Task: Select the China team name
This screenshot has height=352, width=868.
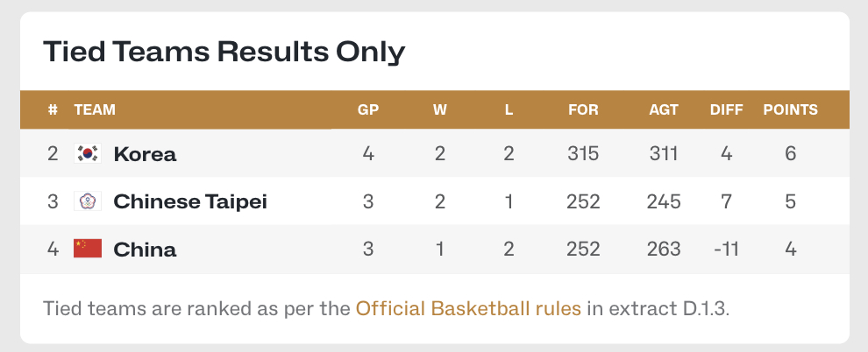Action: [x=145, y=250]
